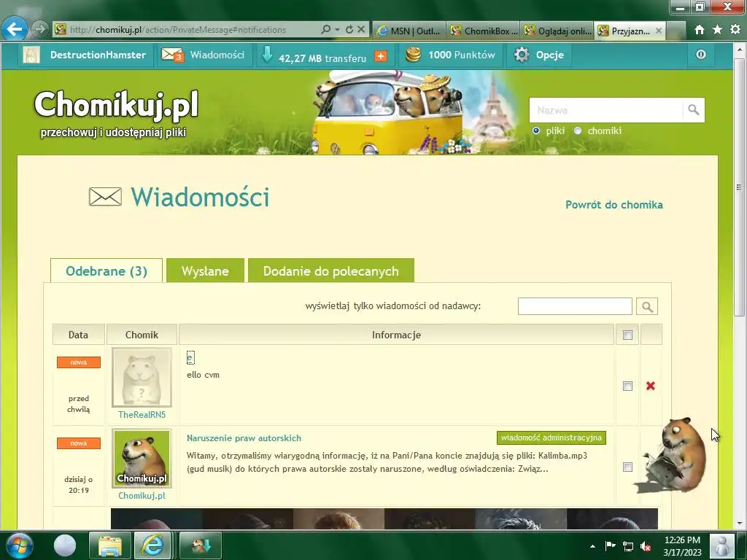Open the Wysłane tab
Image resolution: width=747 pixels, height=560 pixels.
pos(205,271)
